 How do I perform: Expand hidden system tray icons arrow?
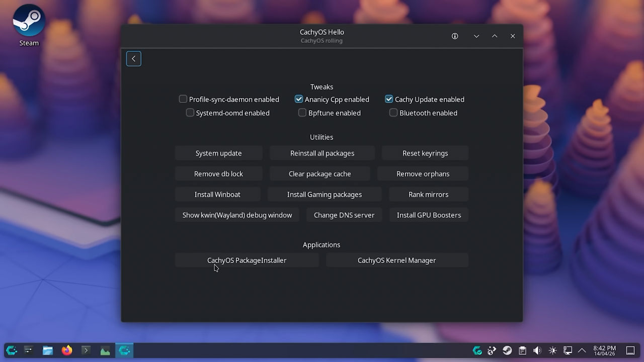(x=582, y=350)
